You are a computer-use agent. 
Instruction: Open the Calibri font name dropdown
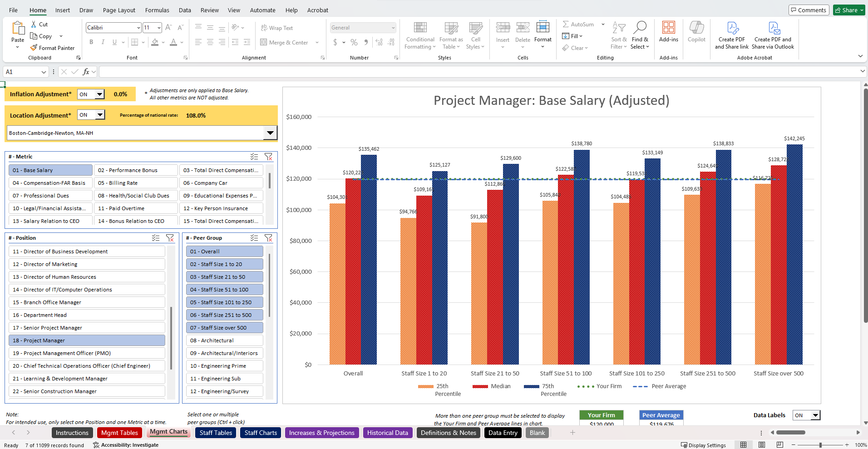[138, 28]
